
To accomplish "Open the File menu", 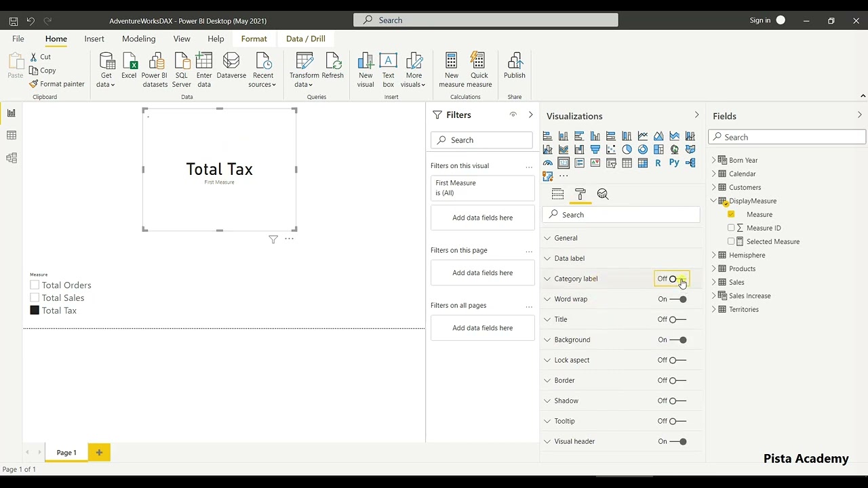I will [18, 39].
